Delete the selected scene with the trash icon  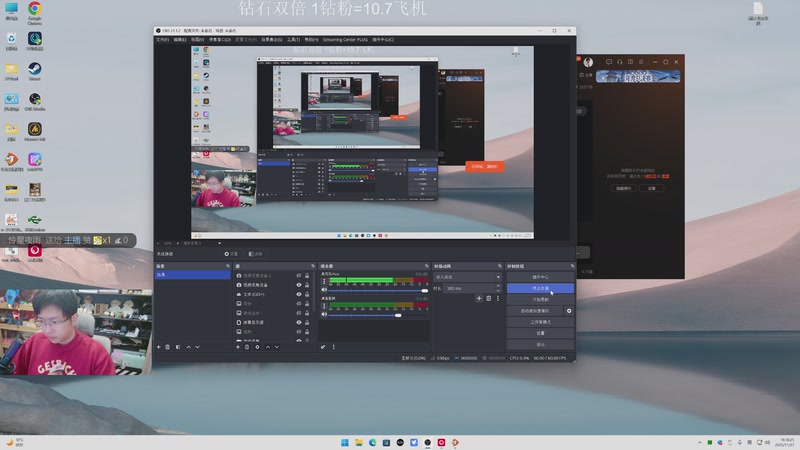[x=167, y=347]
